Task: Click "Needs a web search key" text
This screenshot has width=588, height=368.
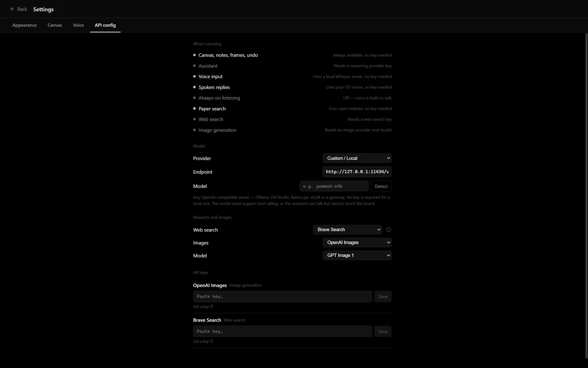Action: point(370,119)
